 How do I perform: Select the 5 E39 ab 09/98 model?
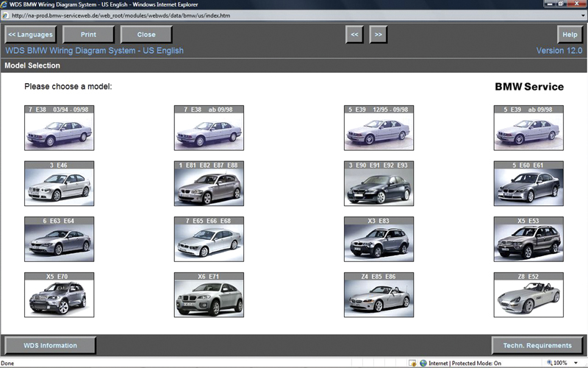pyautogui.click(x=528, y=127)
